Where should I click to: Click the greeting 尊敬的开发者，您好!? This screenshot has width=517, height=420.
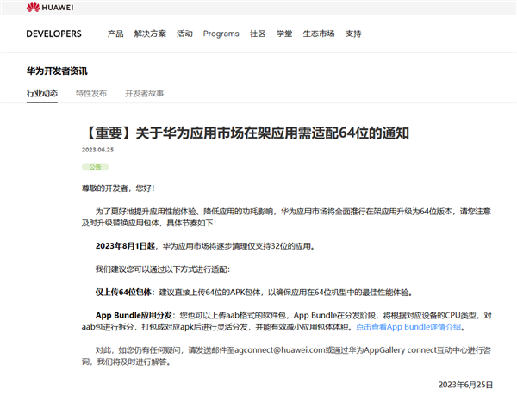click(x=118, y=188)
